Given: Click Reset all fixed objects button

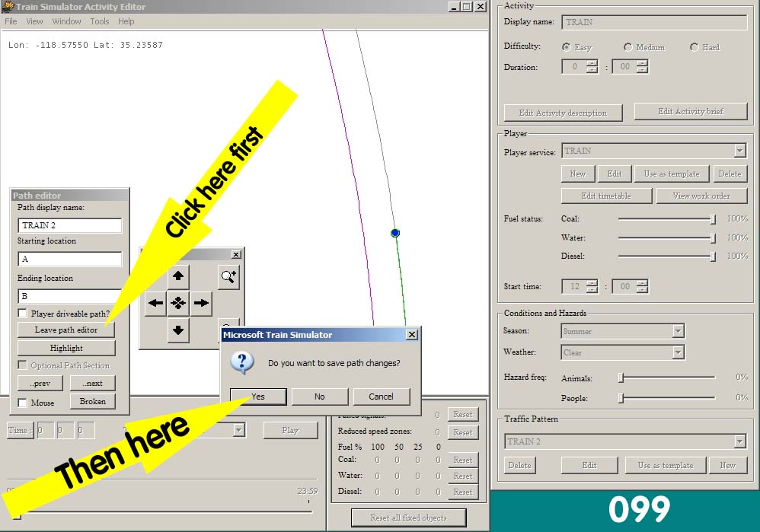Looking at the screenshot, I should pyautogui.click(x=409, y=518).
